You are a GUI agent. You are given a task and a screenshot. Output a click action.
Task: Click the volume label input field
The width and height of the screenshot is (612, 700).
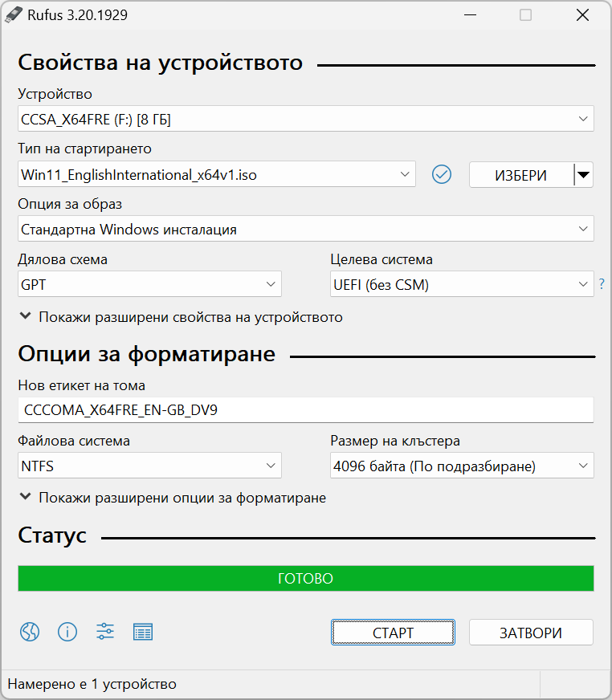(x=305, y=410)
